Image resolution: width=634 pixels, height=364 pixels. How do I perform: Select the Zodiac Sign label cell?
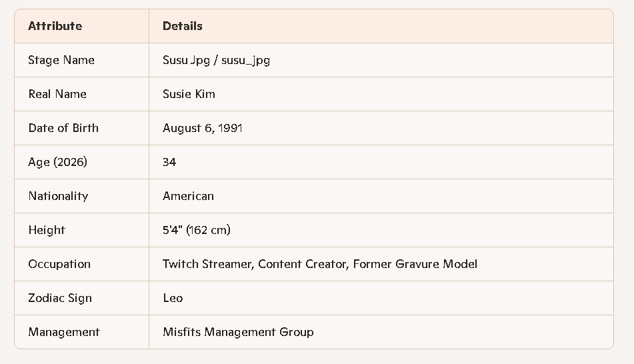pos(60,298)
